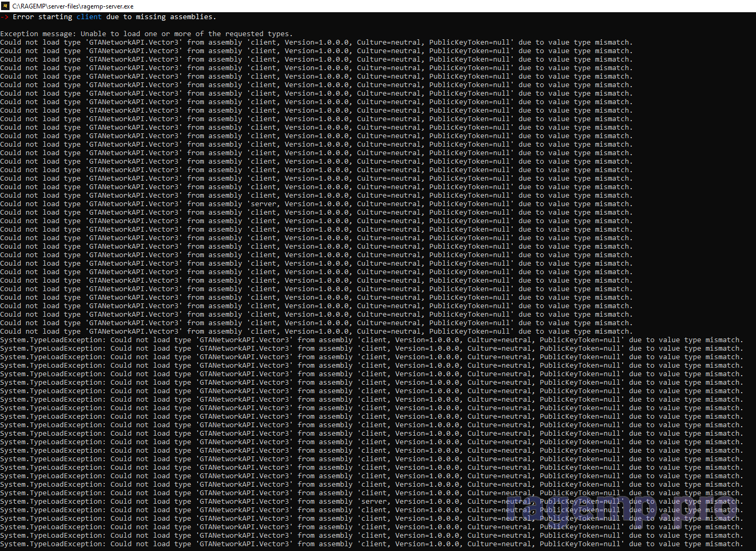The width and height of the screenshot is (756, 551).
Task: Click the window title path C:\RAGEMP\server-files\ragemp-server.exe
Action: click(x=73, y=6)
